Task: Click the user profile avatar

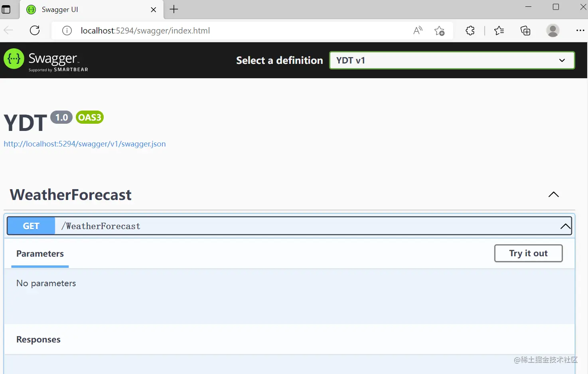Action: [x=552, y=30]
